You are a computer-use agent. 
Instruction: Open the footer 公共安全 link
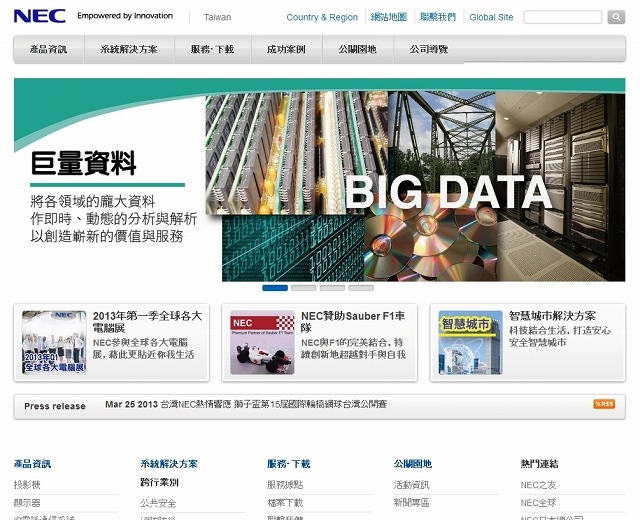point(158,503)
